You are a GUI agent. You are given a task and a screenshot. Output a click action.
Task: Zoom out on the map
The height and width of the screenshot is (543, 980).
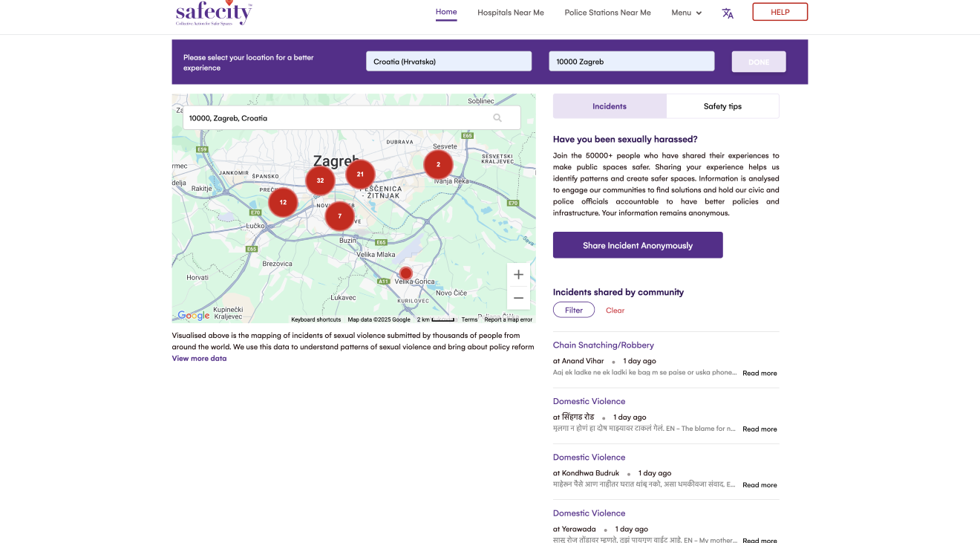click(518, 298)
